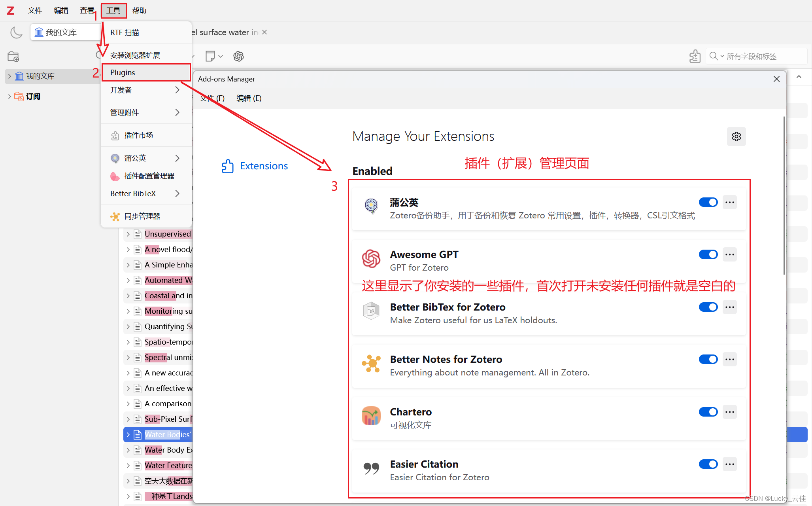The width and height of the screenshot is (812, 506).
Task: Open 同步管理器 menu entry
Action: [146, 216]
